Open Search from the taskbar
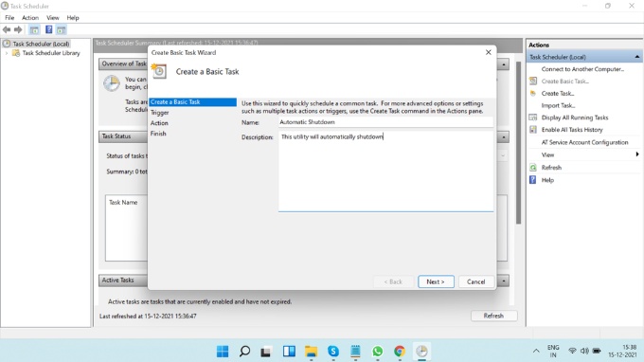 pos(244,352)
